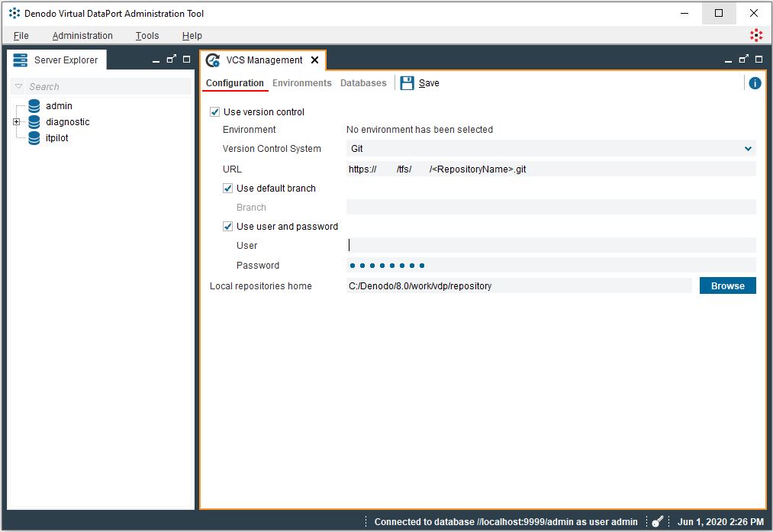Uncheck Use default branch

[x=227, y=189]
